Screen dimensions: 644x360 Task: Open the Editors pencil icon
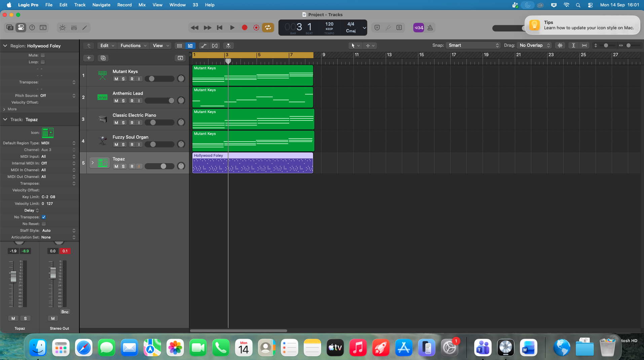tap(85, 28)
